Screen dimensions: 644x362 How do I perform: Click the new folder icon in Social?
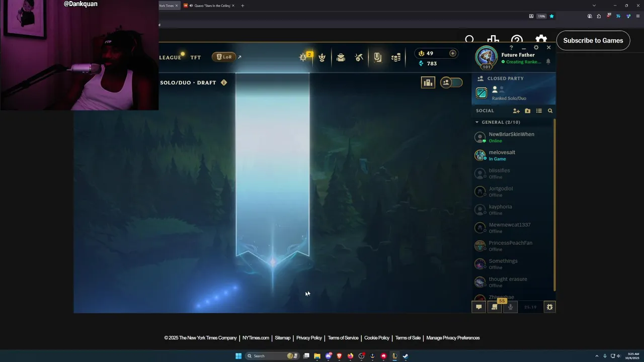(x=527, y=111)
